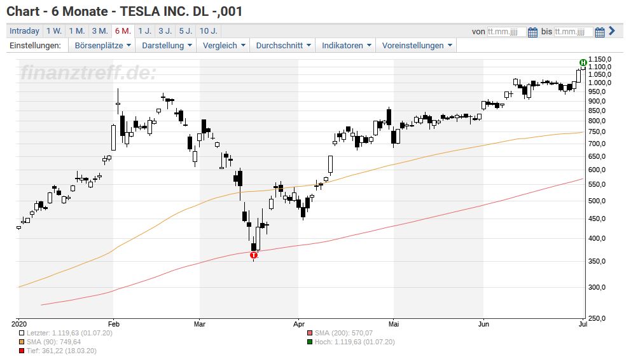Click the 'Jun' x-axis label
This screenshot has height=364, width=631.
tap(483, 324)
